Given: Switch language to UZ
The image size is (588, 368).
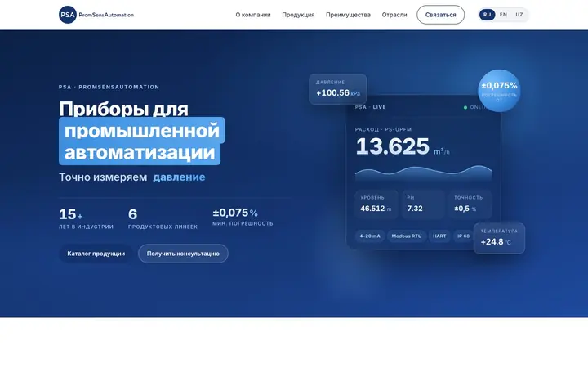Looking at the screenshot, I should [x=519, y=15].
